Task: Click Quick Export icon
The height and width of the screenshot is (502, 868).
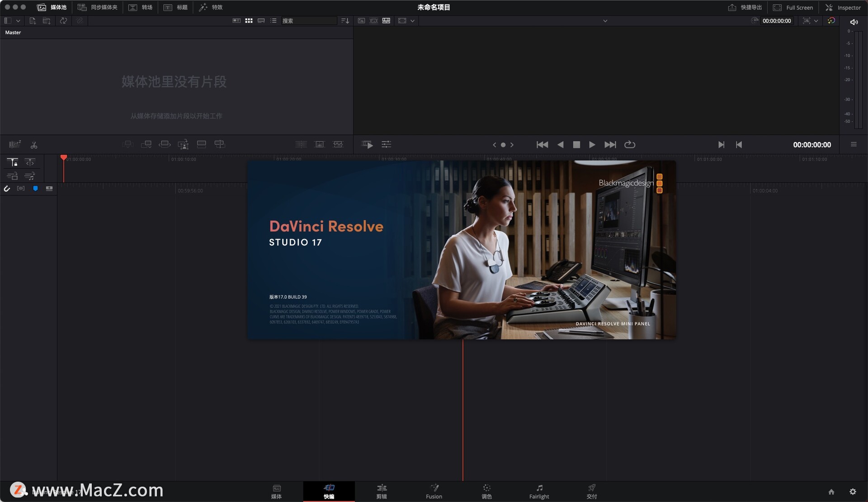Action: point(745,8)
